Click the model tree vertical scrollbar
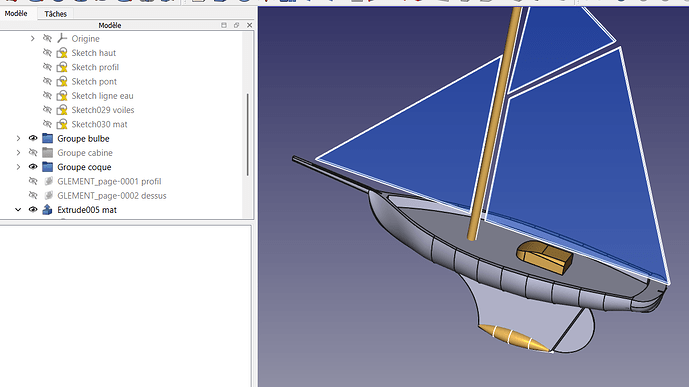 point(248,134)
